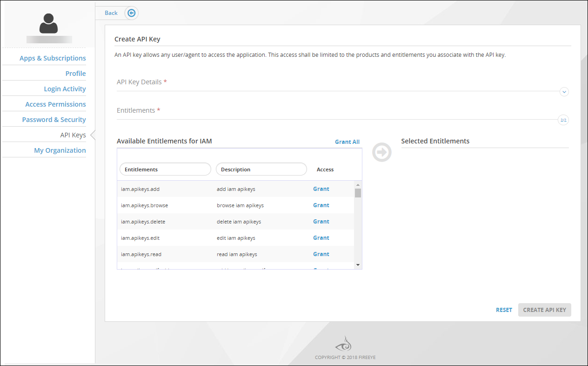Click Available Entitlements for IAM heading
588x366 pixels.
164,141
